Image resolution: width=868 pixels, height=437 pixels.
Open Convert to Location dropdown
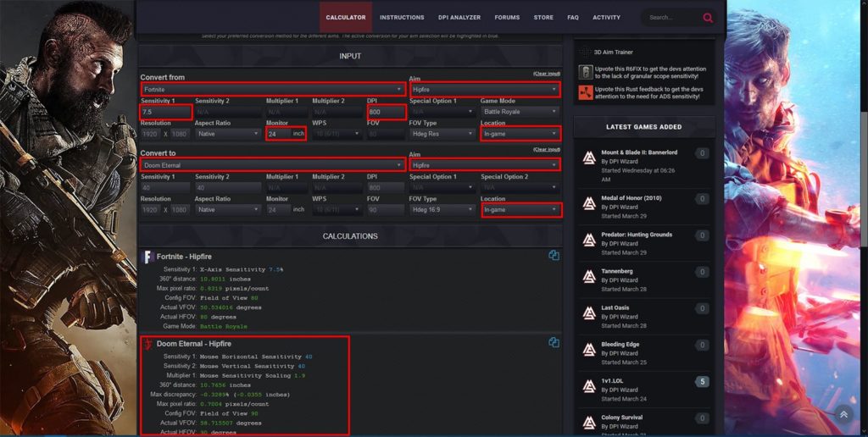[x=521, y=210]
